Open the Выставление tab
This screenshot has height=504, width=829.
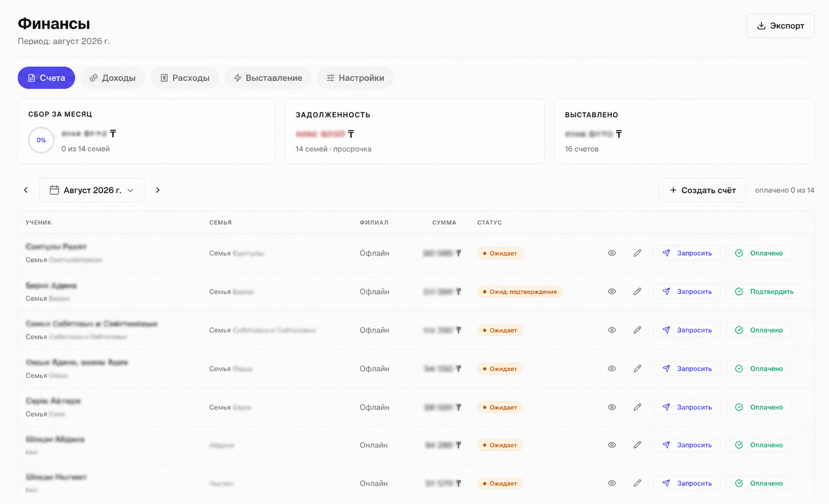point(268,78)
